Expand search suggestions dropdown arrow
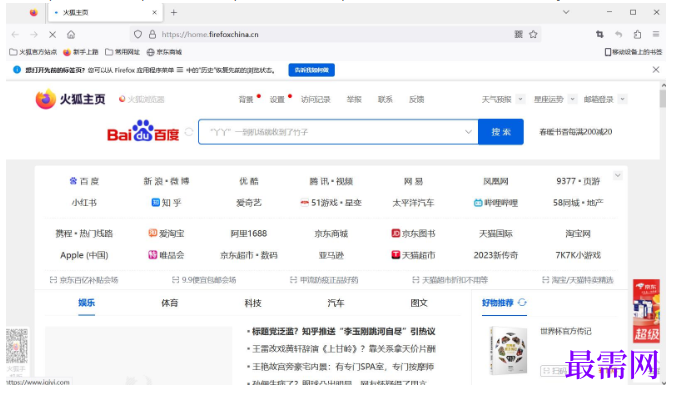 click(468, 132)
